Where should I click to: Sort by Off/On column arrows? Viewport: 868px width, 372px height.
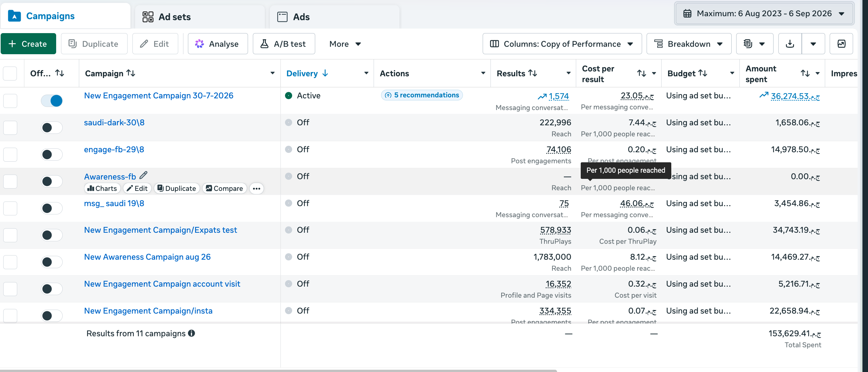click(60, 73)
